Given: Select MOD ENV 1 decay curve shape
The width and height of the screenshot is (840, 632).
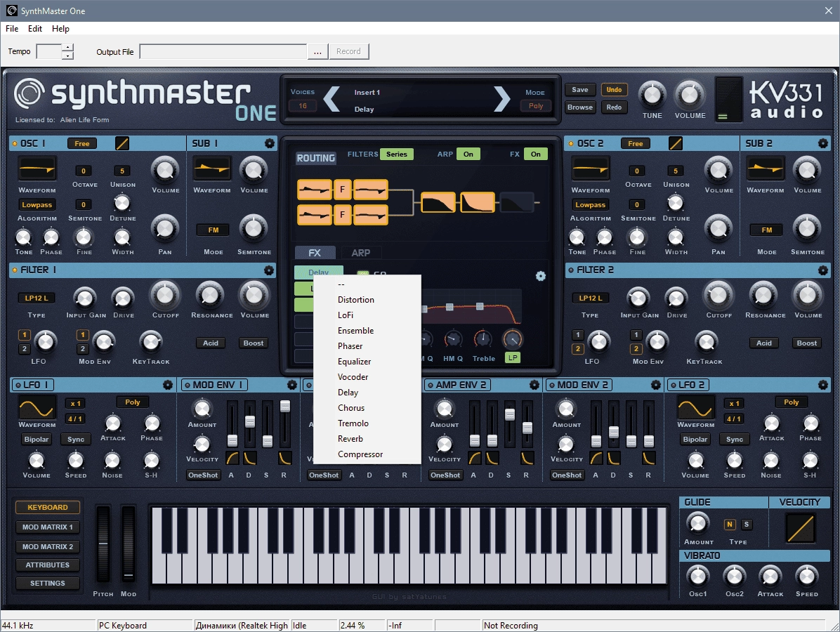Looking at the screenshot, I should [250, 458].
